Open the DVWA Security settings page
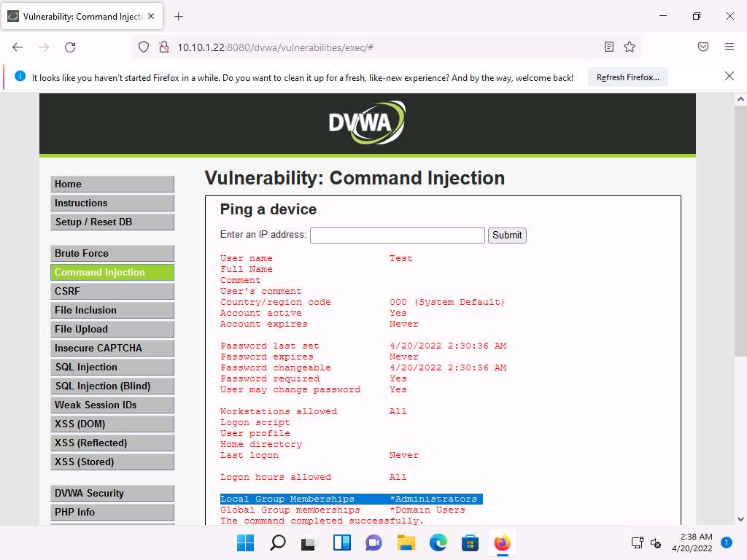This screenshot has height=560, width=747. [112, 494]
